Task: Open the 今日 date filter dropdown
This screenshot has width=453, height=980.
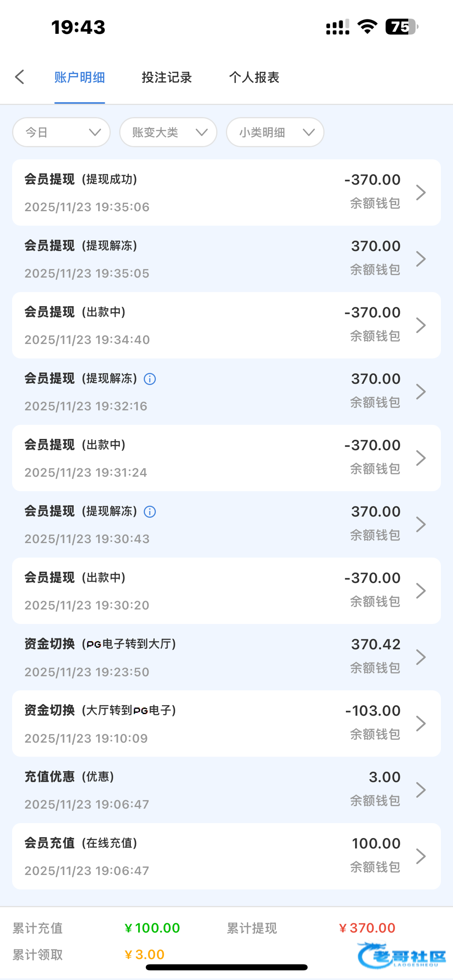Action: [62, 132]
